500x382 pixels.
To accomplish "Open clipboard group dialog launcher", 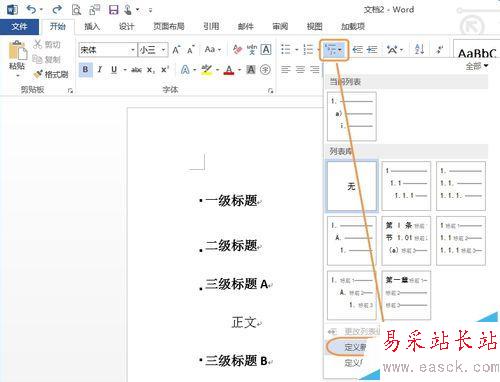I will (x=70, y=90).
